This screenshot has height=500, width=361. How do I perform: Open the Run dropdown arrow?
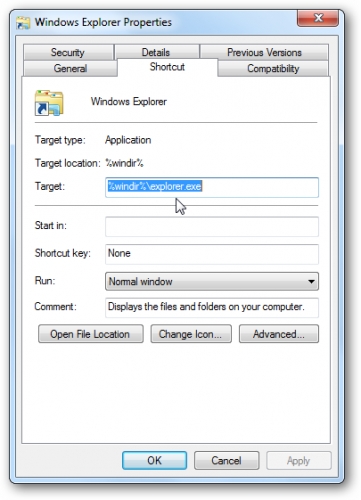[x=311, y=282]
